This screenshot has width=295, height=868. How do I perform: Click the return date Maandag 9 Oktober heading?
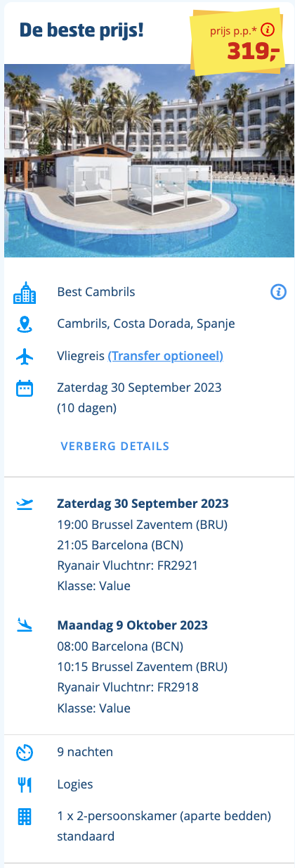pyautogui.click(x=133, y=625)
